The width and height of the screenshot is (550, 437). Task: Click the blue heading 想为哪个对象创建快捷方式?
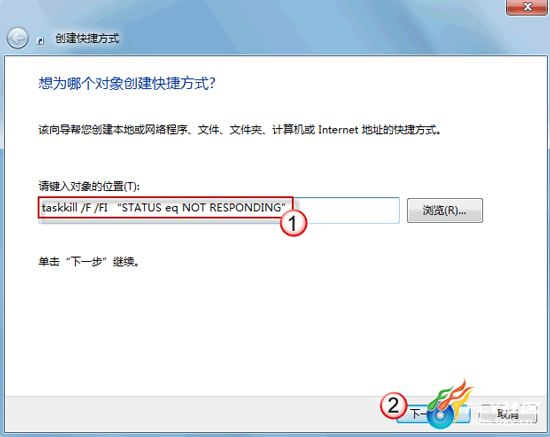click(127, 83)
